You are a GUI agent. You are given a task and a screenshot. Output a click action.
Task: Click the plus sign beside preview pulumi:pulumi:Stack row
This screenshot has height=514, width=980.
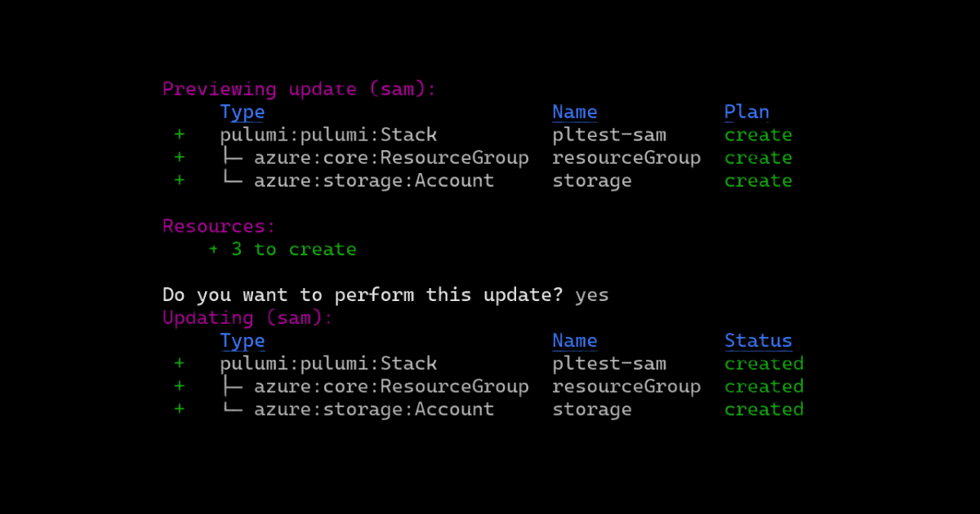pos(179,135)
